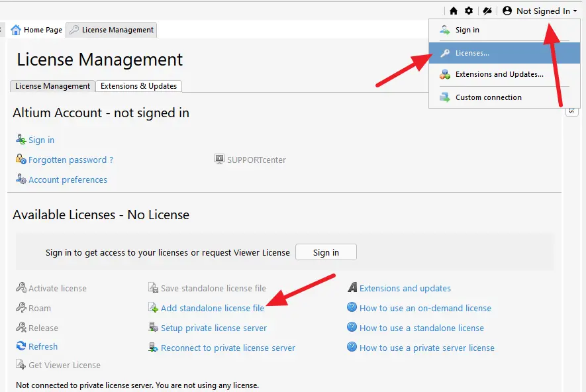Click the slashed icon beside the gear

pyautogui.click(x=487, y=11)
